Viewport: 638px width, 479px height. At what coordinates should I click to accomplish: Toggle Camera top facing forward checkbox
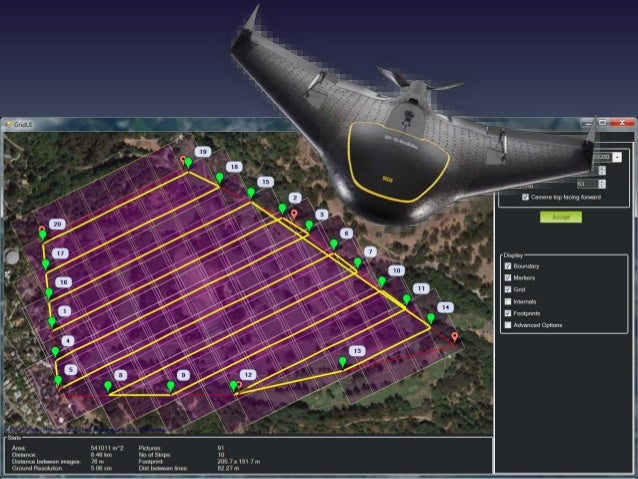(525, 197)
